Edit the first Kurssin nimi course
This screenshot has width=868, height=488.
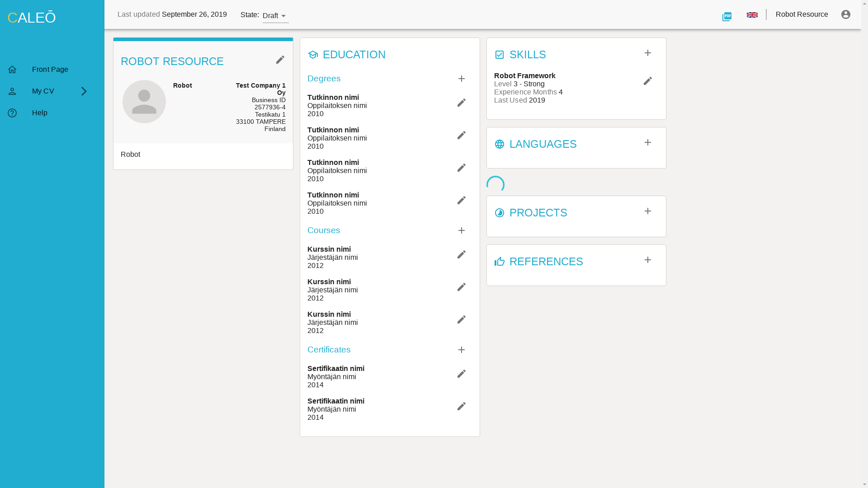[461, 254]
